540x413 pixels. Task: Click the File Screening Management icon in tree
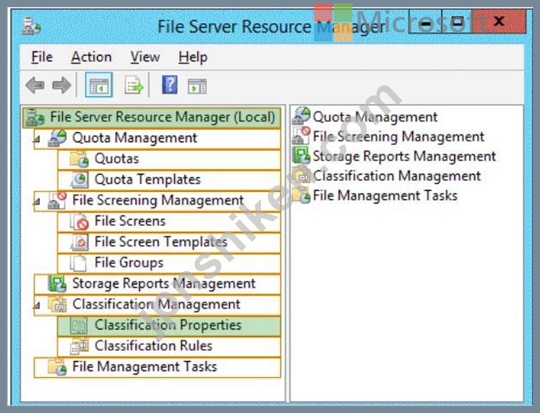[x=57, y=200]
